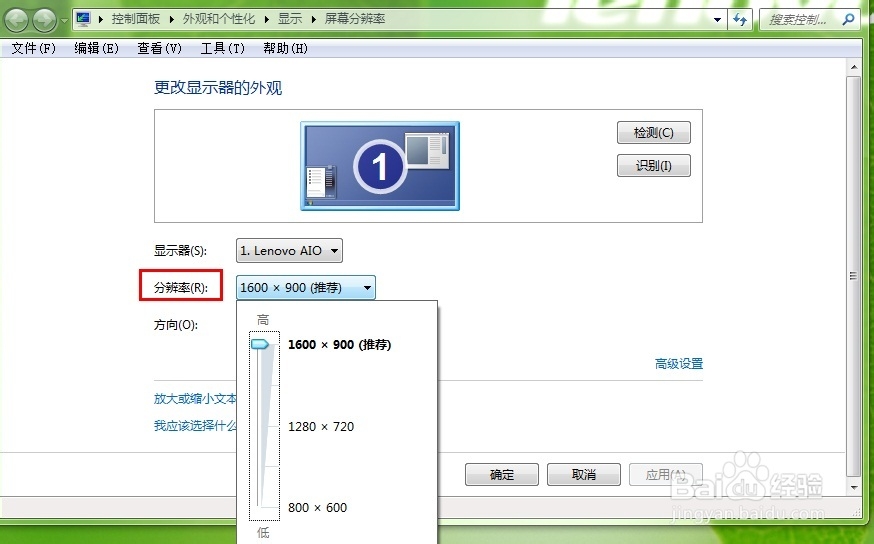The image size is (874, 544).
Task: Open the 文件(F) menu
Action: [x=33, y=48]
